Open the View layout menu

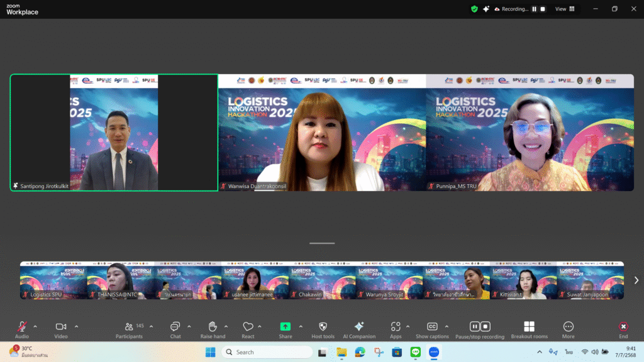(565, 9)
